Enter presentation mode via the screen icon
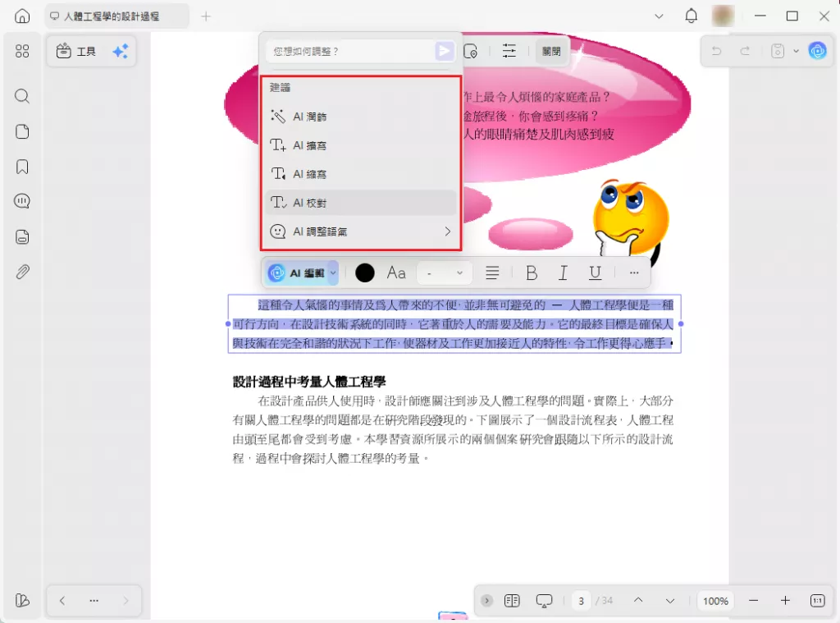The image size is (840, 623). click(544, 600)
